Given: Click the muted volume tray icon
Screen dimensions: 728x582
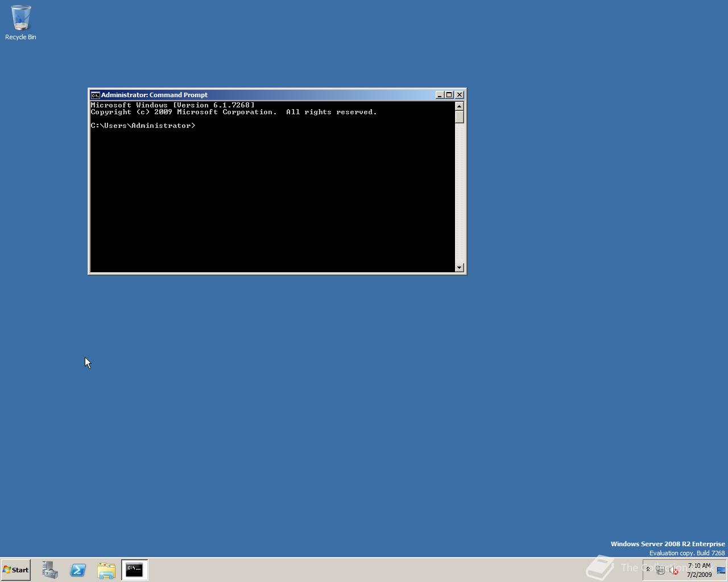Looking at the screenshot, I should coord(674,570).
